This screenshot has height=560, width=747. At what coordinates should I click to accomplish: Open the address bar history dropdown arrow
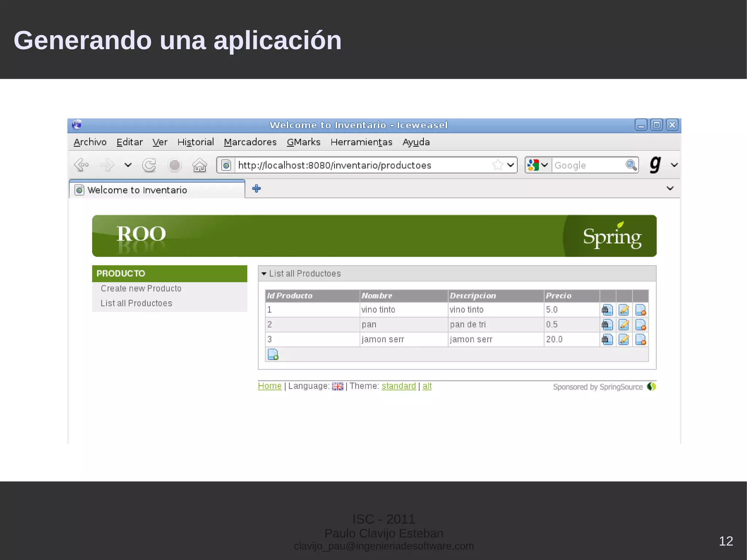click(511, 165)
